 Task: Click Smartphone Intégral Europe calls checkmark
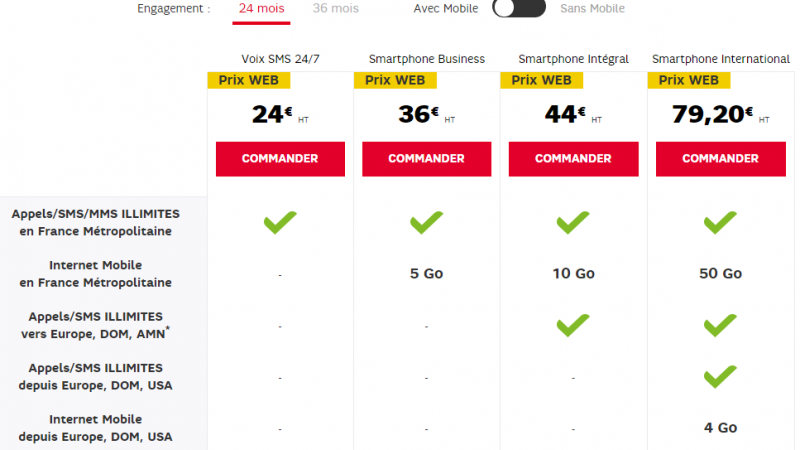[x=573, y=325]
